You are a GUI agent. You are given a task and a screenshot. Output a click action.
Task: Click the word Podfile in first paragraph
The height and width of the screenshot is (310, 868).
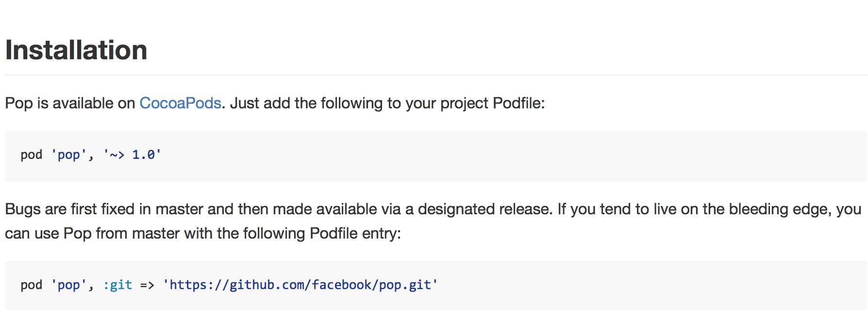[518, 103]
